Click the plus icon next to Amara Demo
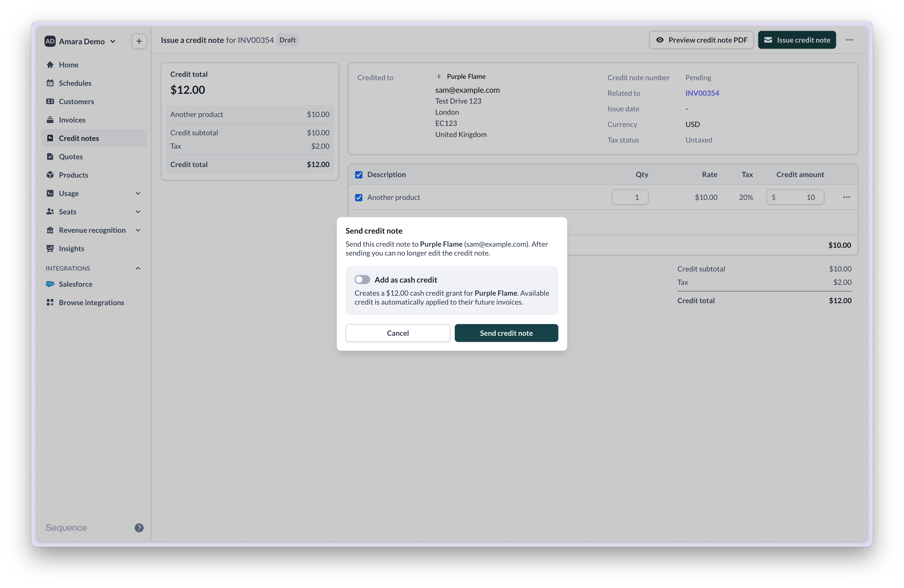 139,41
